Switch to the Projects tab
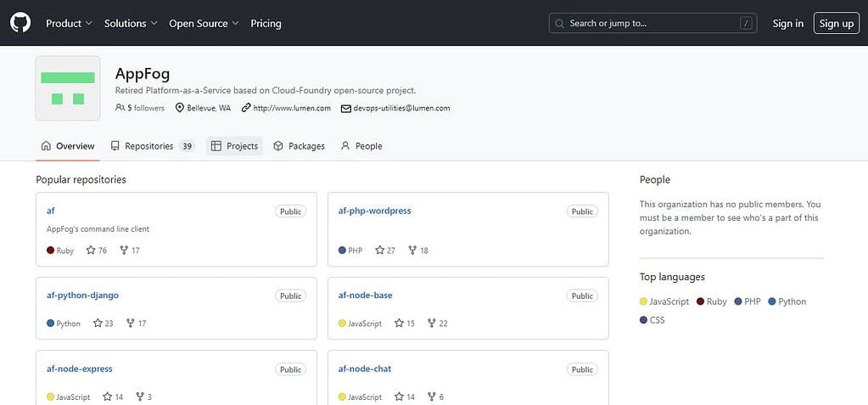Screen dimensions: 868x405 pos(234,146)
